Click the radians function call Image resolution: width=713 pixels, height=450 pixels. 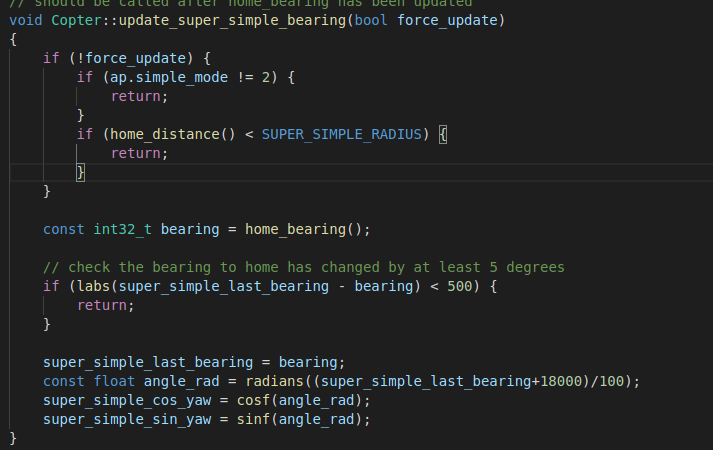click(x=274, y=381)
